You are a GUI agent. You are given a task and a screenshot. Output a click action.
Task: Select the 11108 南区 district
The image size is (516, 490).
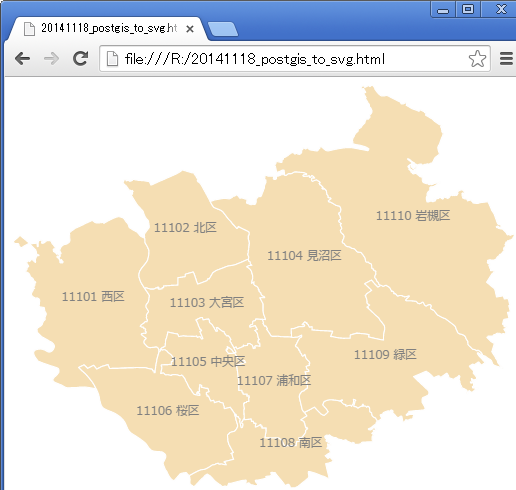click(x=291, y=443)
